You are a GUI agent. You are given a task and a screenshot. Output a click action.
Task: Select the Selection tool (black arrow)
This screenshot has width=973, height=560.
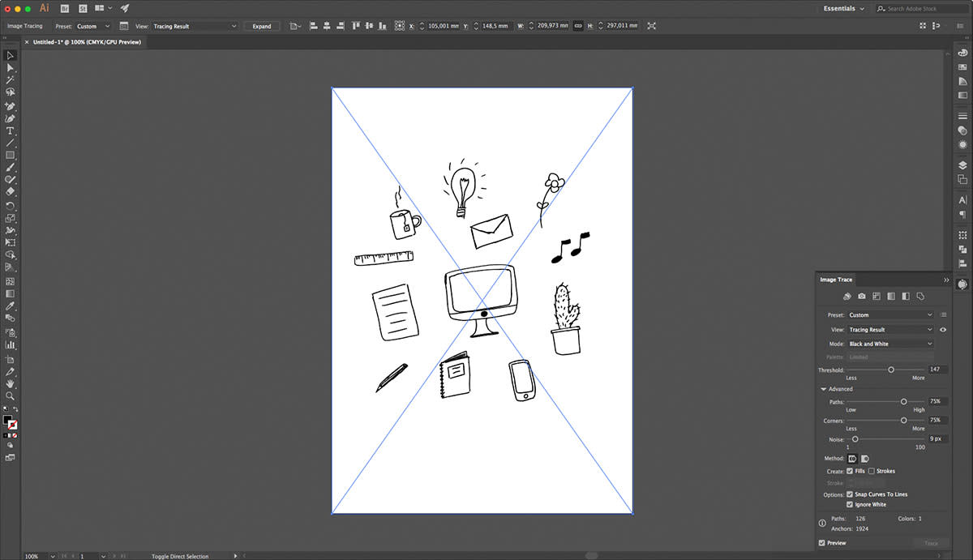click(x=11, y=55)
